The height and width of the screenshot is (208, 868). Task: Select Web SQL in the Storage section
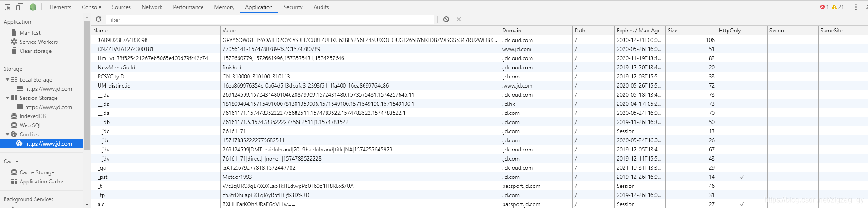[31, 125]
